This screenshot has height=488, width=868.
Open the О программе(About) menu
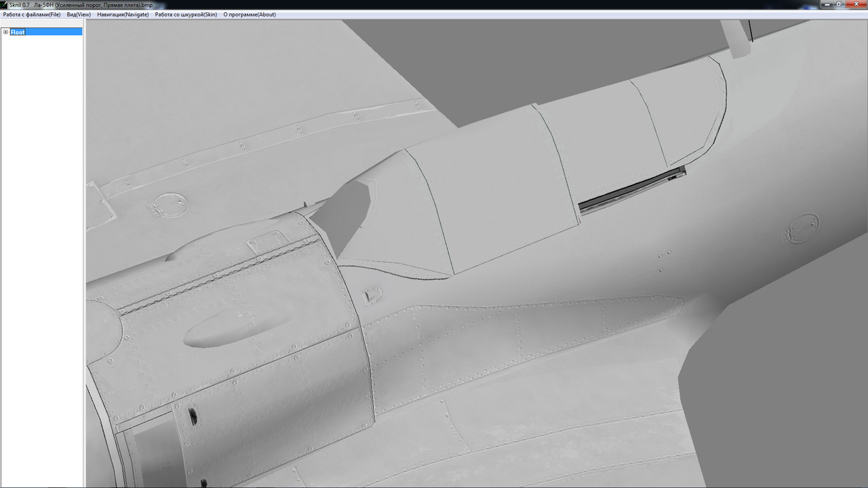tap(250, 14)
